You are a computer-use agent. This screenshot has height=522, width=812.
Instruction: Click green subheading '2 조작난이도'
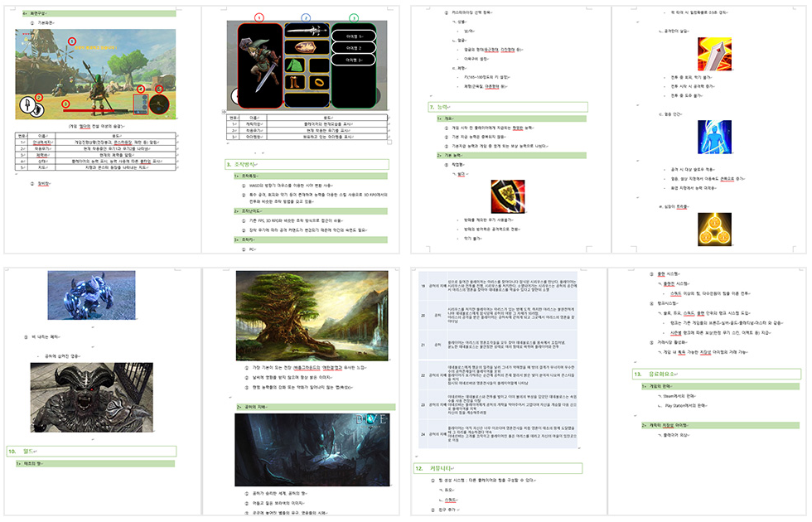310,210
